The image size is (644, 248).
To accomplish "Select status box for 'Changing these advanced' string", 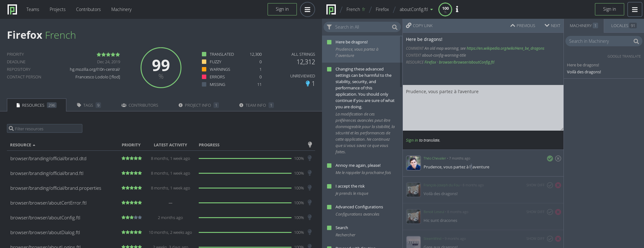I will point(329,69).
